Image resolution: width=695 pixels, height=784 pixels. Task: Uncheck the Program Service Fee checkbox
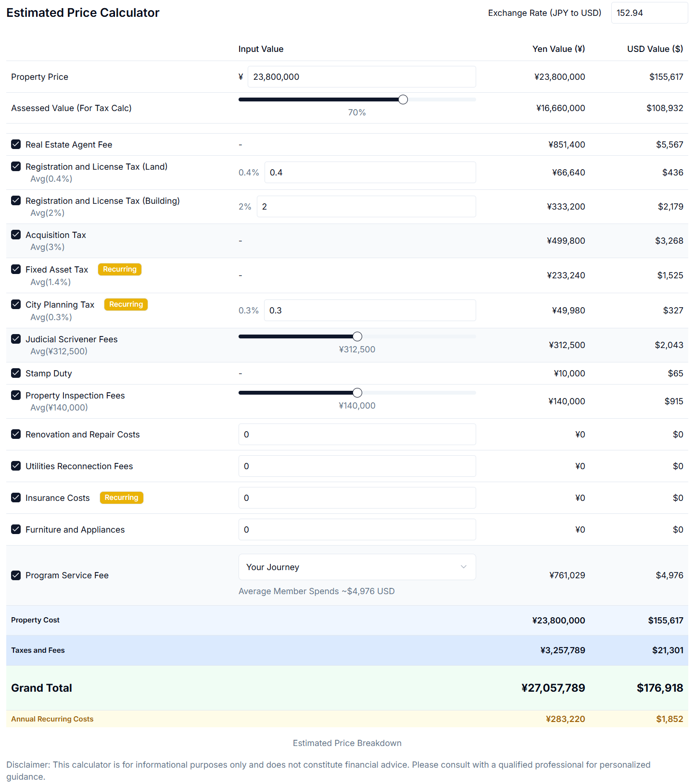coord(16,575)
